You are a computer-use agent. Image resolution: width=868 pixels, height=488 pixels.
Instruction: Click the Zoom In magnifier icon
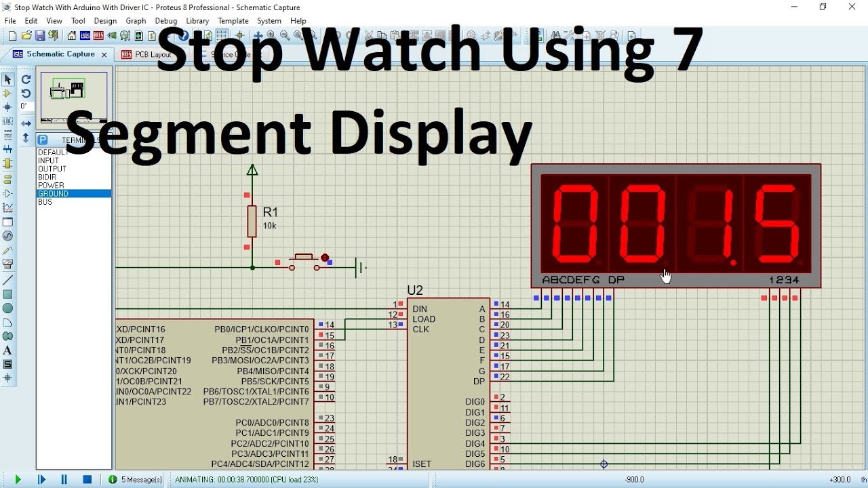[x=271, y=36]
